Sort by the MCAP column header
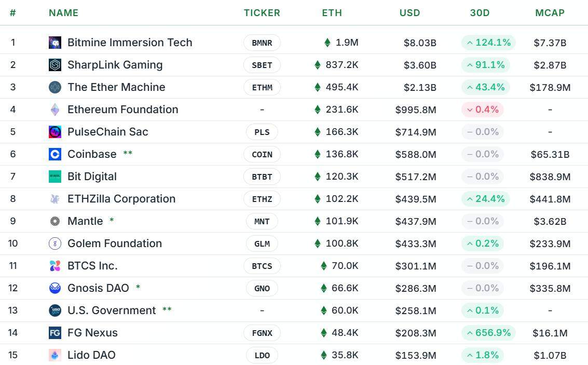This screenshot has width=588, height=365. (550, 13)
